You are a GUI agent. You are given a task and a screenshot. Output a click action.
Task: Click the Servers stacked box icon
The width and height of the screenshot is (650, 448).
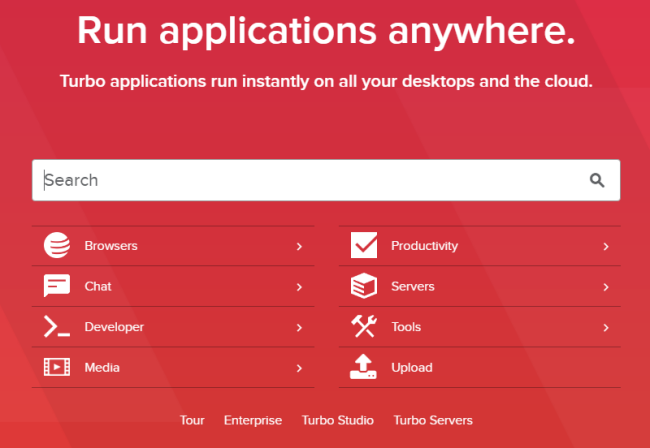(364, 286)
